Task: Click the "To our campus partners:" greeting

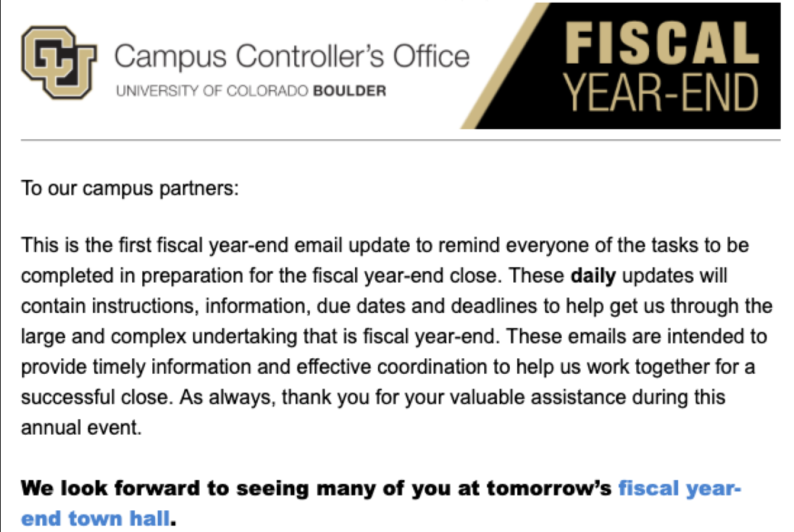Action: tap(130, 188)
